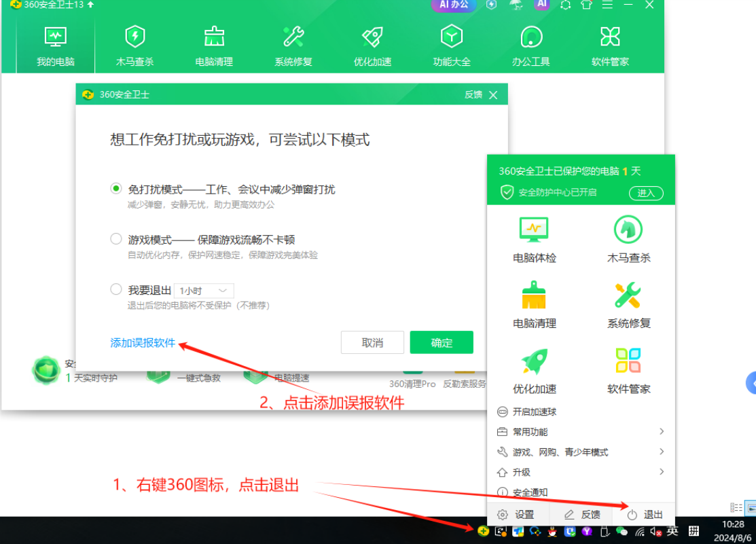Go to the 系统修复 tab in the top toolbar
The height and width of the screenshot is (544, 756).
tap(293, 46)
